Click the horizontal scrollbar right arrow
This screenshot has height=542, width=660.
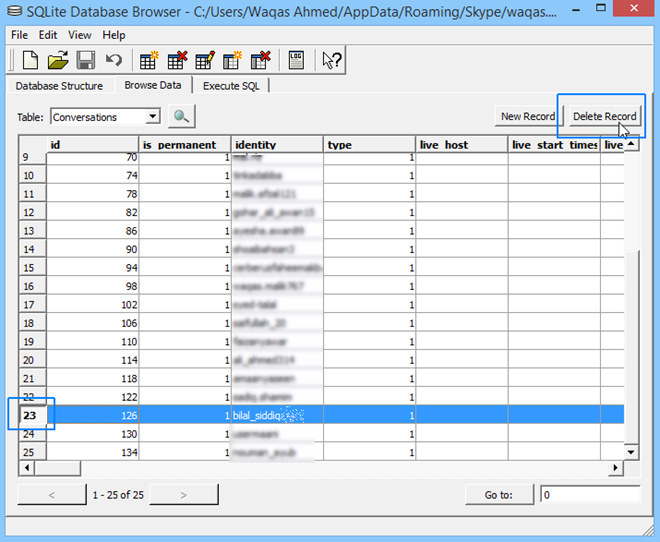click(616, 468)
